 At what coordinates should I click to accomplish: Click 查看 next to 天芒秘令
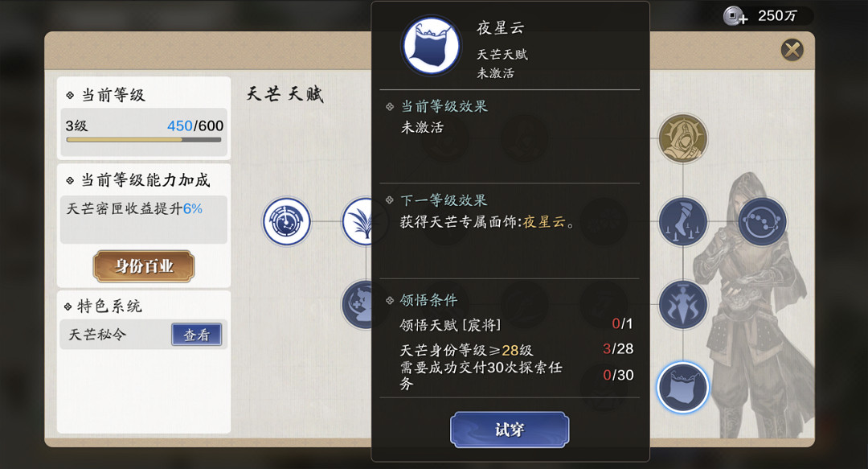pyautogui.click(x=197, y=335)
